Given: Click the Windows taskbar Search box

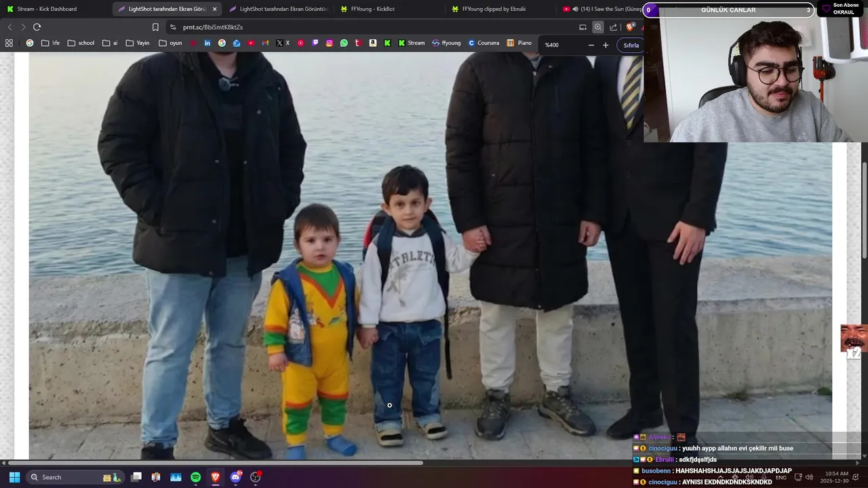Looking at the screenshot, I should tap(75, 477).
